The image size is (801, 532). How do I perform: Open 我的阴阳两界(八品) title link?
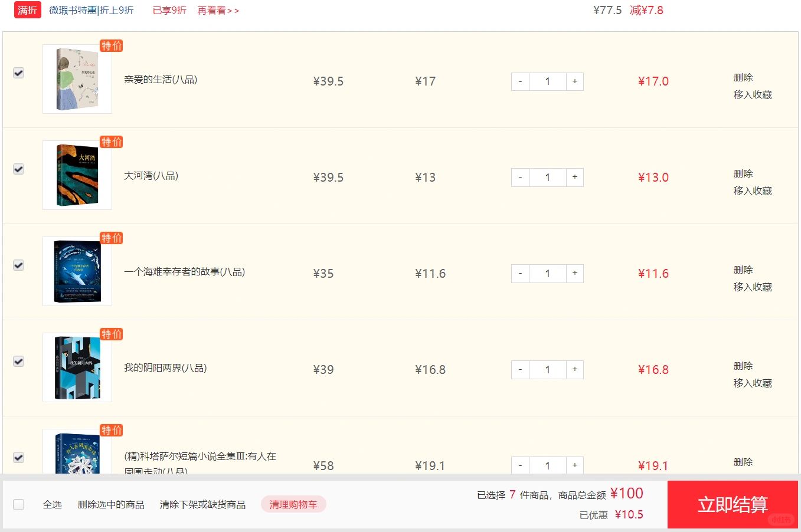tap(165, 368)
